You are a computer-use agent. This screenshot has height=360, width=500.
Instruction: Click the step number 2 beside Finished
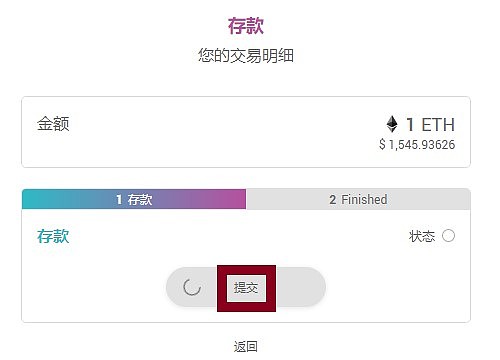(333, 200)
